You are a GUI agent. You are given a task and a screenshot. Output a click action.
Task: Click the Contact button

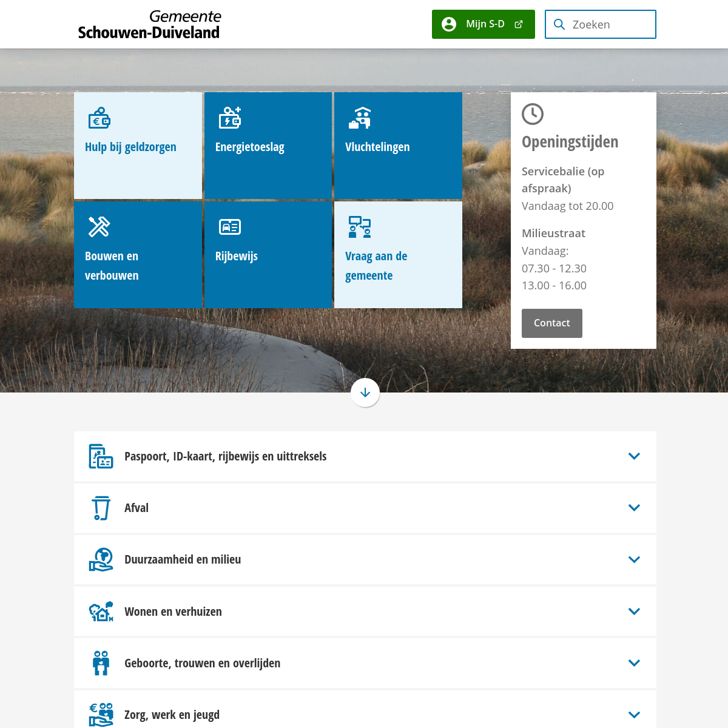pyautogui.click(x=552, y=323)
